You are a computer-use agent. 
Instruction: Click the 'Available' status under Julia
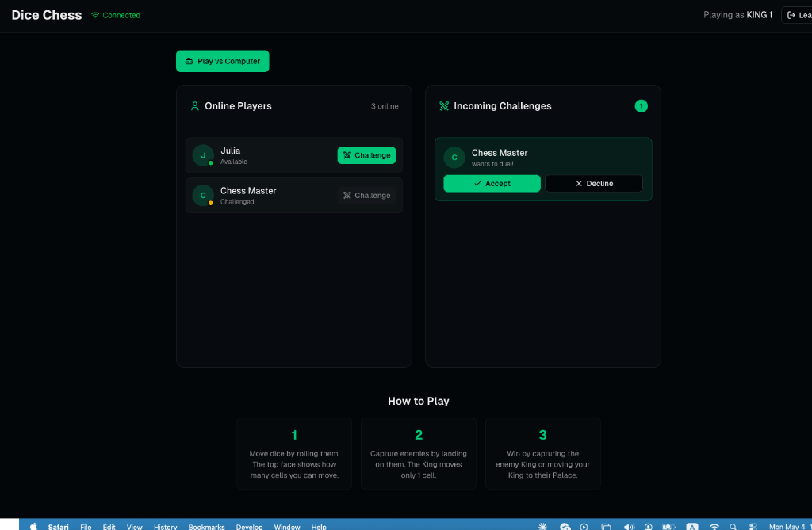pos(234,162)
